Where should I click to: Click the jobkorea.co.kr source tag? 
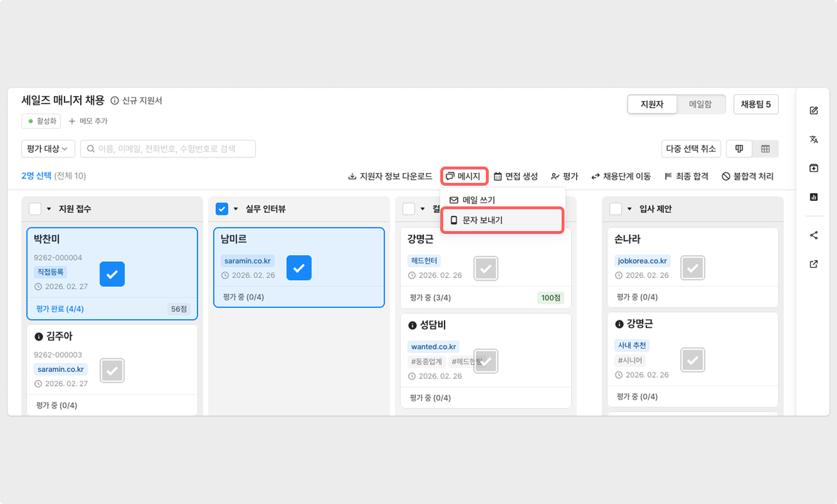point(642,261)
